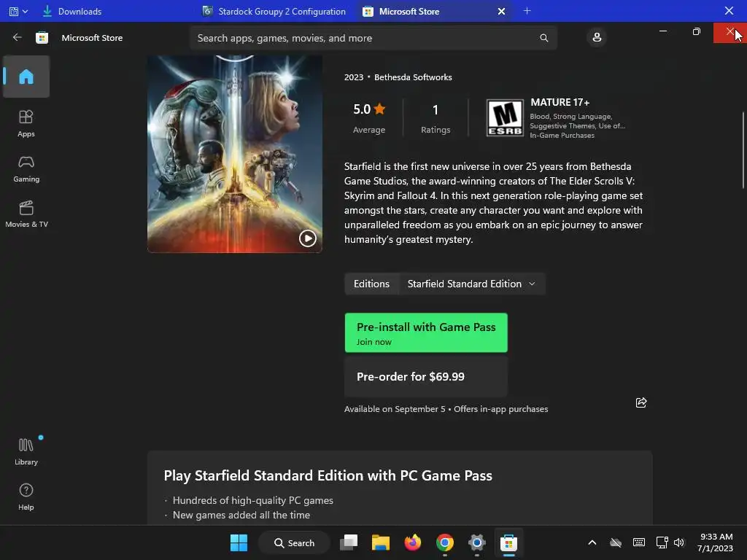Click the Editions label
The width and height of the screenshot is (747, 560).
[x=371, y=284]
